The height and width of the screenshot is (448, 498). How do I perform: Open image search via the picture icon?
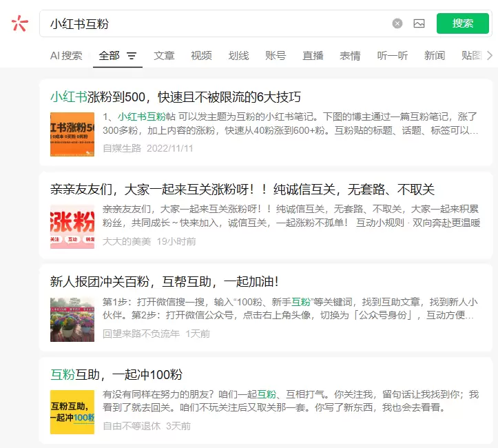tap(419, 23)
